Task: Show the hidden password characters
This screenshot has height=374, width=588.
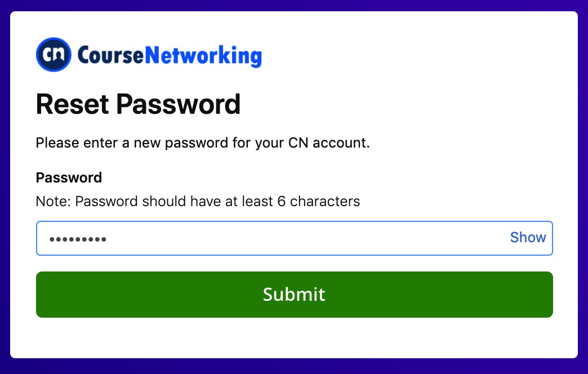Action: click(528, 238)
